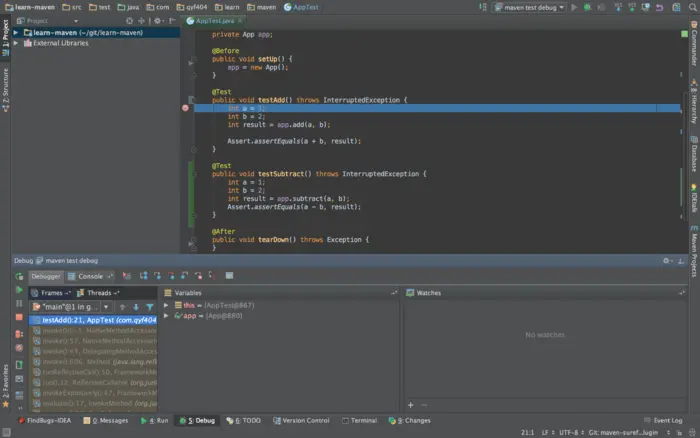Select the Threads tab
The image size is (700, 438).
tap(99, 293)
